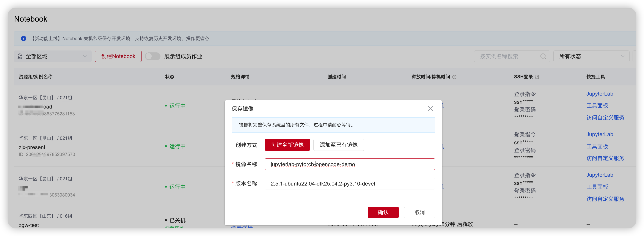
Task: Open 访问自定义服务 for the zjx-present row
Action: (x=605, y=158)
